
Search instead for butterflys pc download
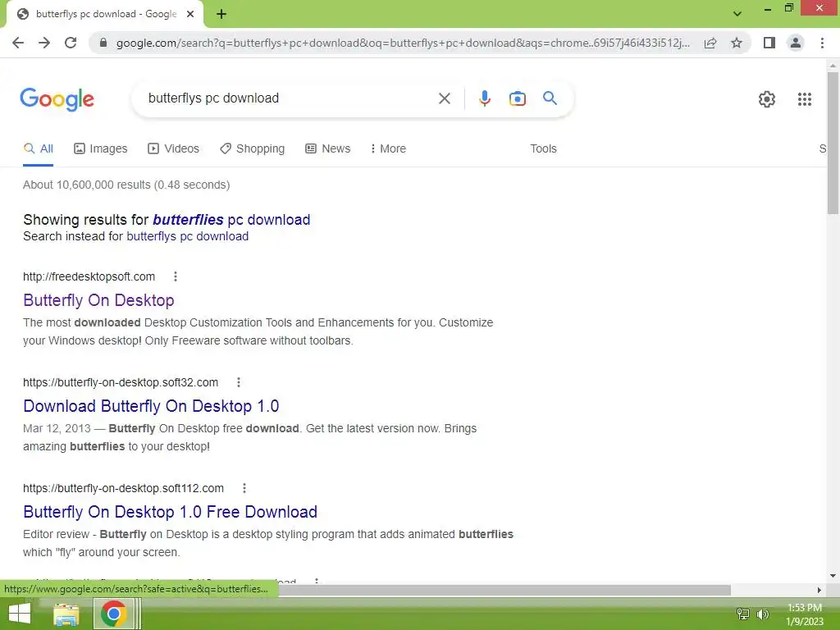click(x=188, y=236)
